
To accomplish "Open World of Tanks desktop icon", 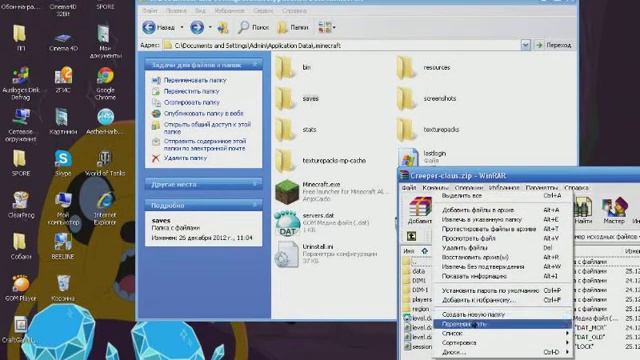I will coord(105,162).
